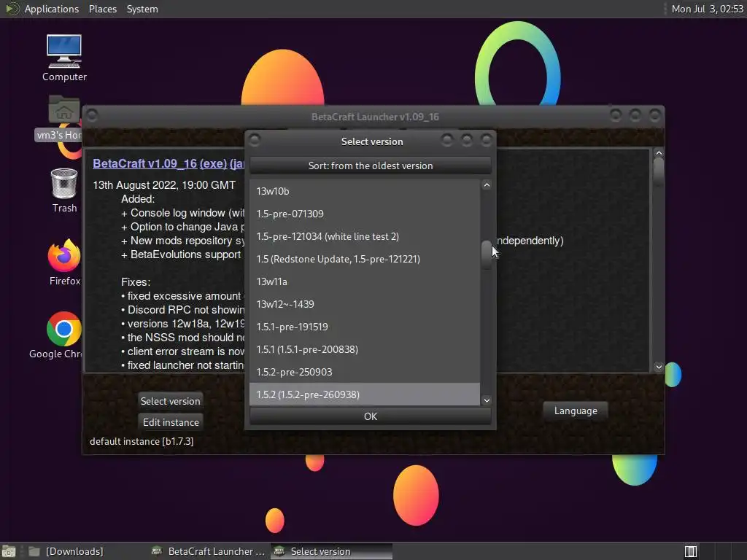Select version 13w10b in the list
Screen dimensions: 747x560
click(365, 191)
